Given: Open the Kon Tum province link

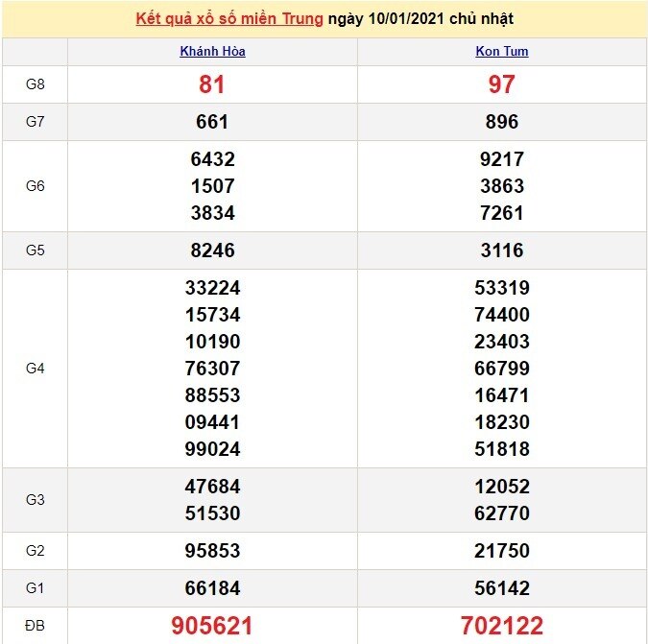Looking at the screenshot, I should click(501, 52).
